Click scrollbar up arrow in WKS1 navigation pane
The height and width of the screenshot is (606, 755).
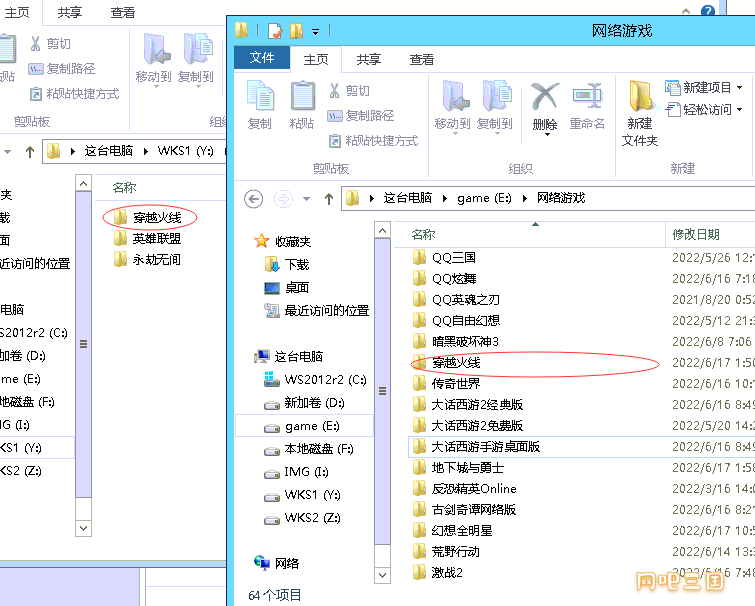coord(83,183)
